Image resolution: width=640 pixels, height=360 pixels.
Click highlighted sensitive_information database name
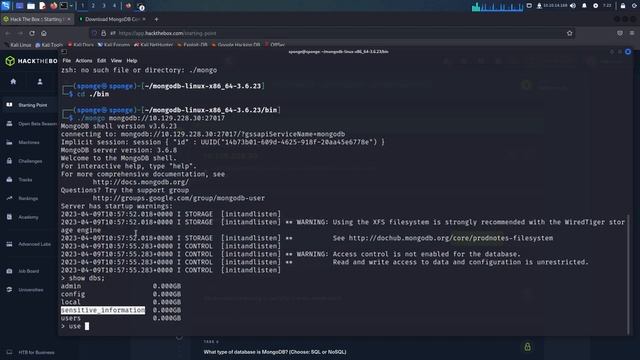(x=103, y=310)
